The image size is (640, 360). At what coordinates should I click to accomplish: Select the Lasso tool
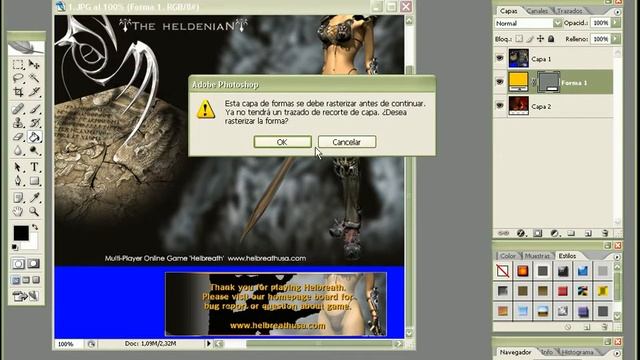tap(18, 78)
